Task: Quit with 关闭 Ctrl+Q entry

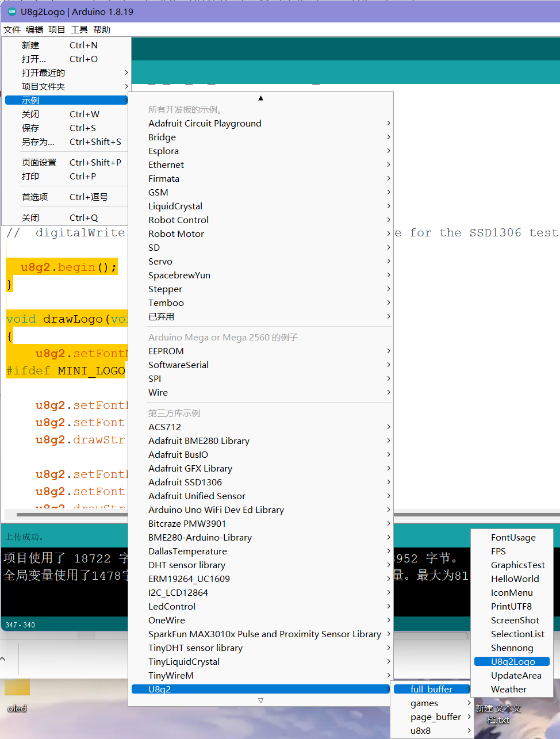Action: [x=67, y=217]
